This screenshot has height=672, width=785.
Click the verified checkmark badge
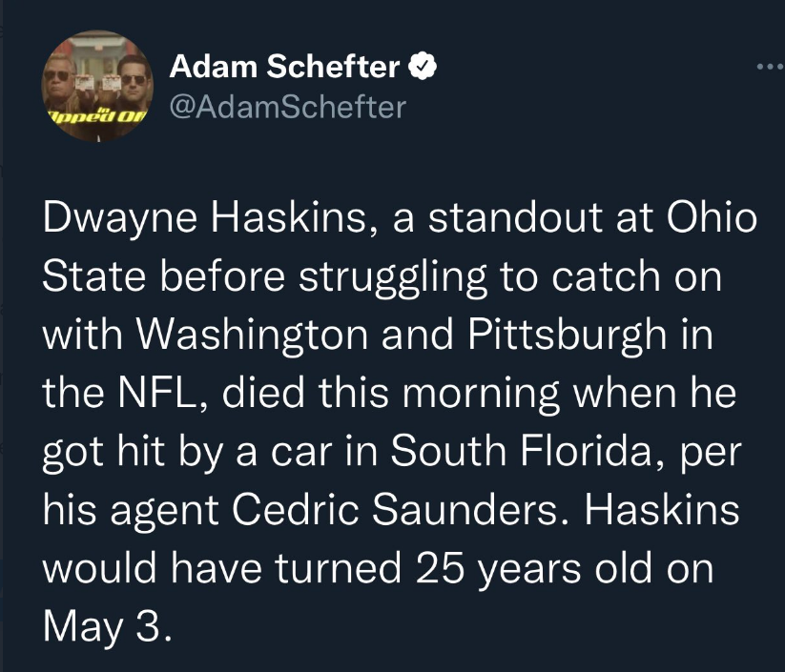423,66
